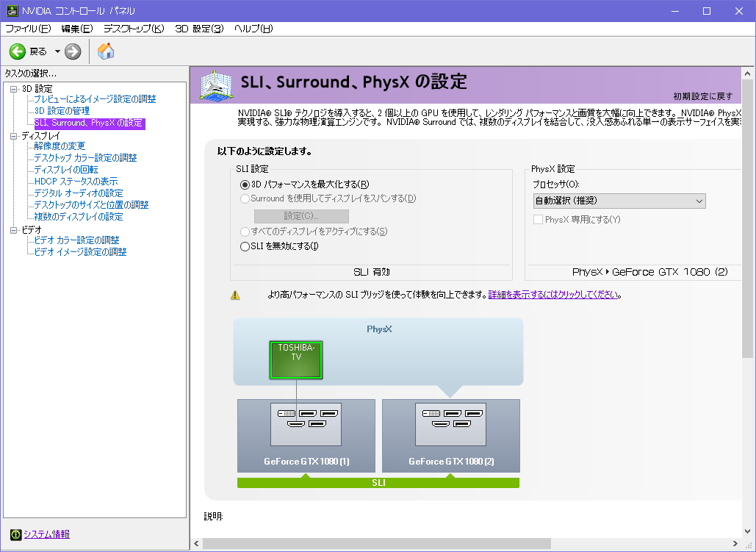Open the 詳細を表示するにはクリックしてください link

[x=553, y=294]
